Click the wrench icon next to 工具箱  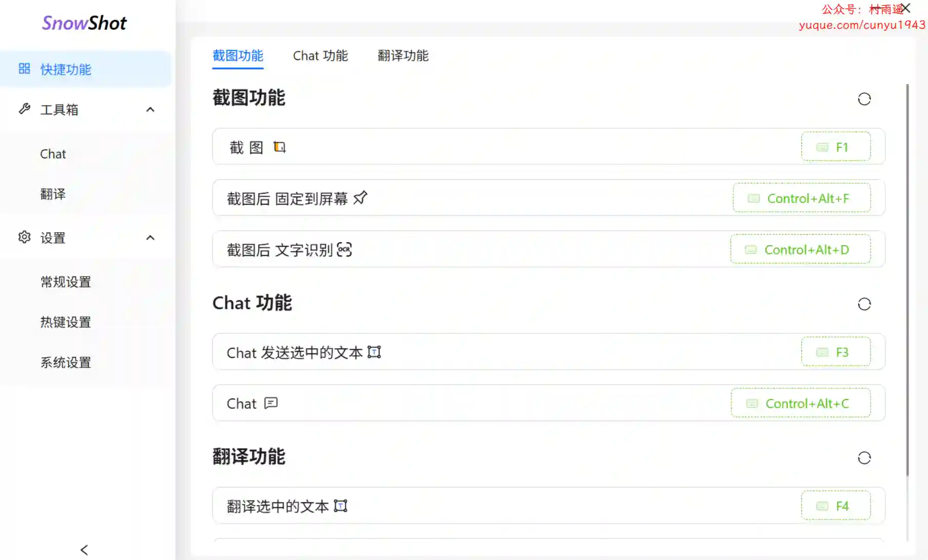coord(24,109)
